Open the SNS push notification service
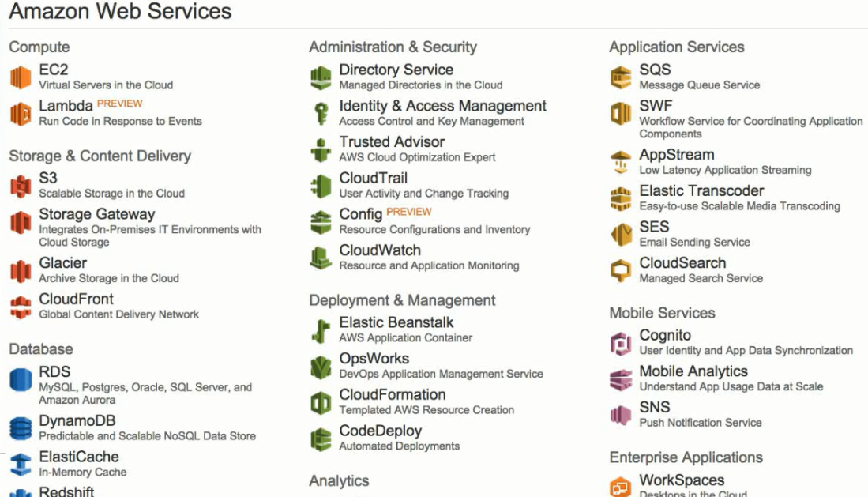The image size is (868, 497). tap(654, 407)
